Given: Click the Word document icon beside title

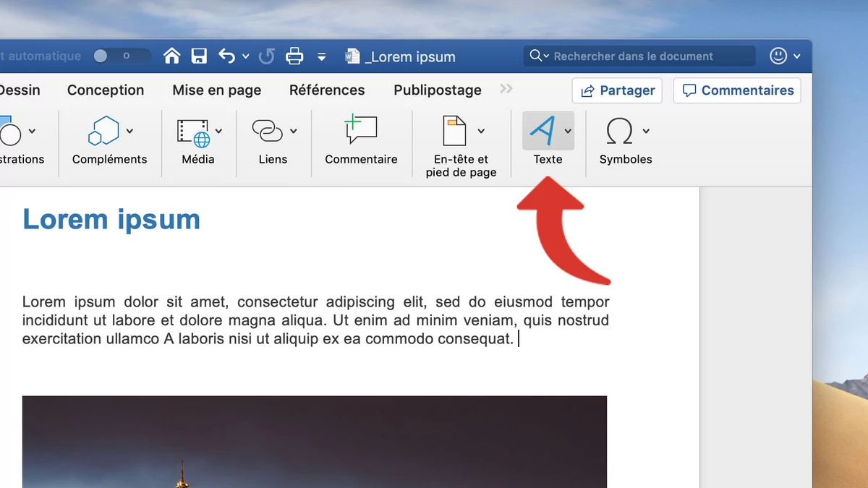Looking at the screenshot, I should point(352,56).
